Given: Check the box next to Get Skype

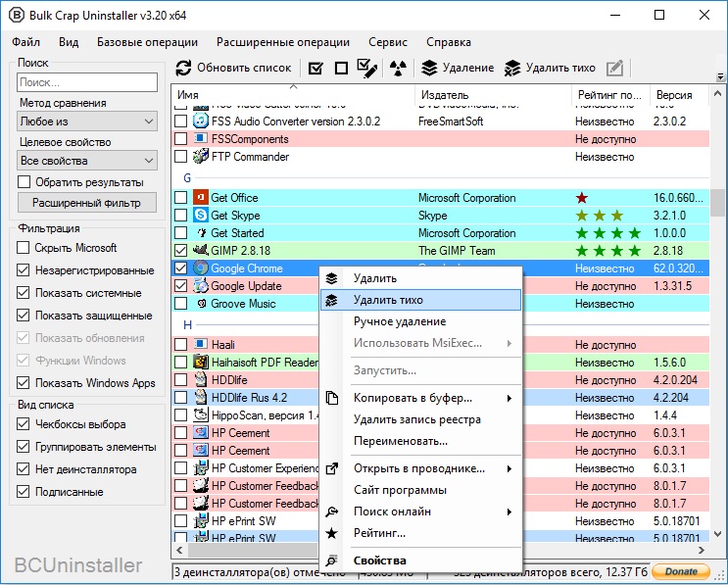Looking at the screenshot, I should [180, 215].
